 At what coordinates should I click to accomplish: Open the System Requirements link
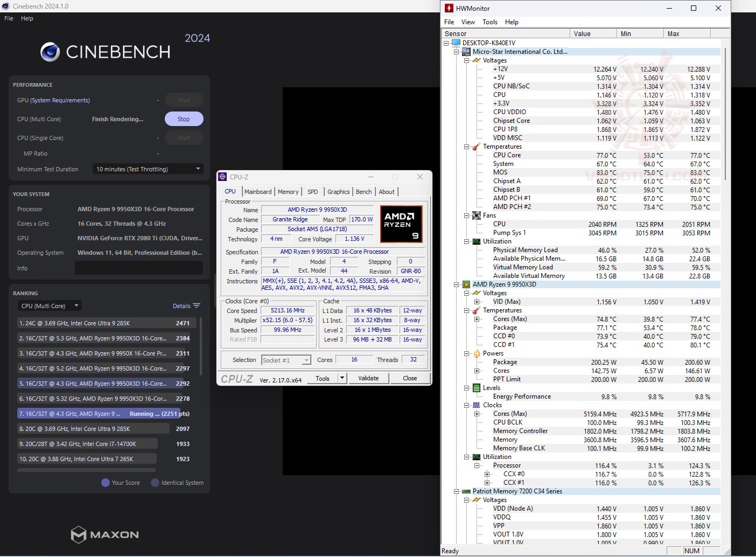tap(60, 100)
